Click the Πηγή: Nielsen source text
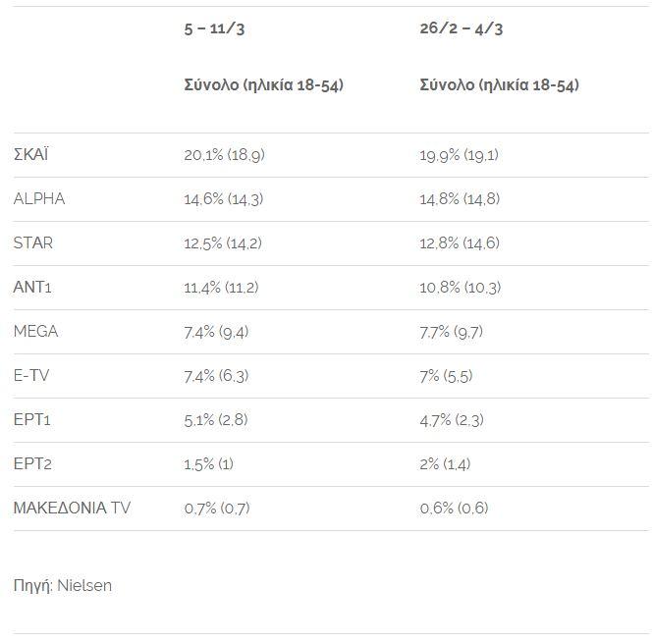 63,586
